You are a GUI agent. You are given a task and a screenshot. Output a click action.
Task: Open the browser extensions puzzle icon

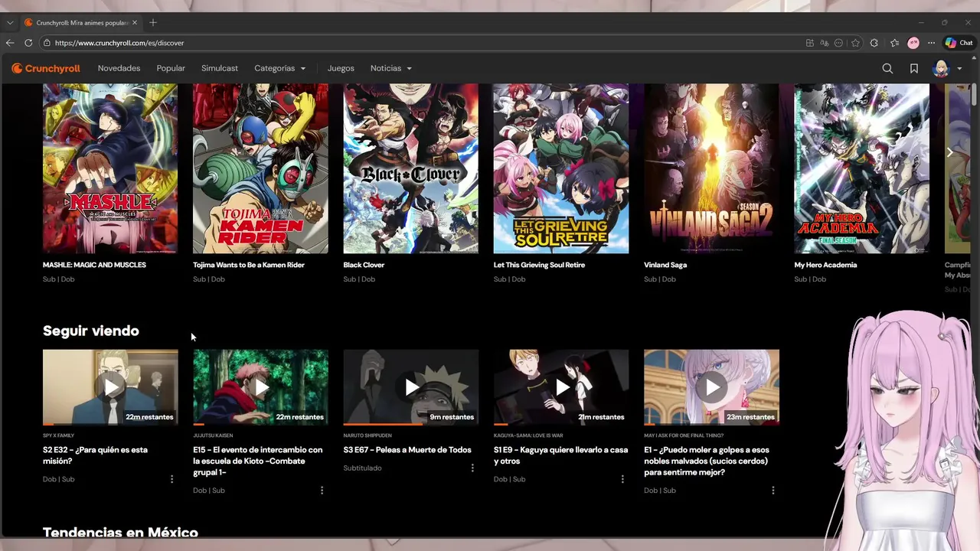coord(874,43)
